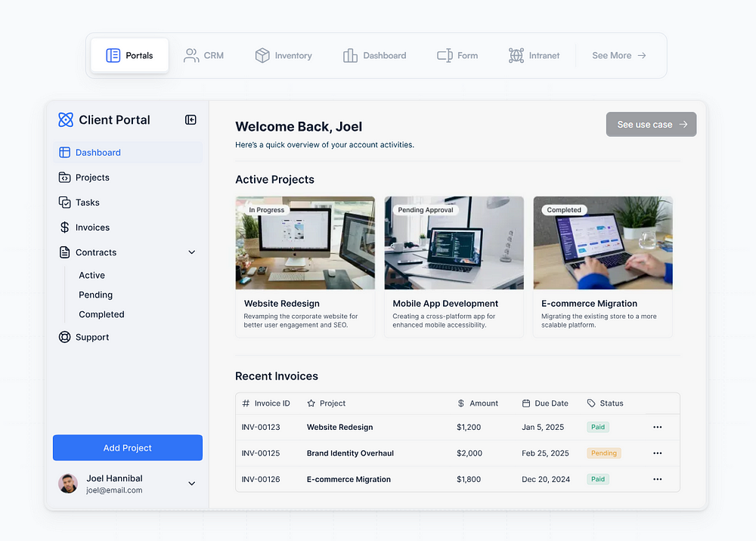Click the E-commerce Migration card title

589,304
